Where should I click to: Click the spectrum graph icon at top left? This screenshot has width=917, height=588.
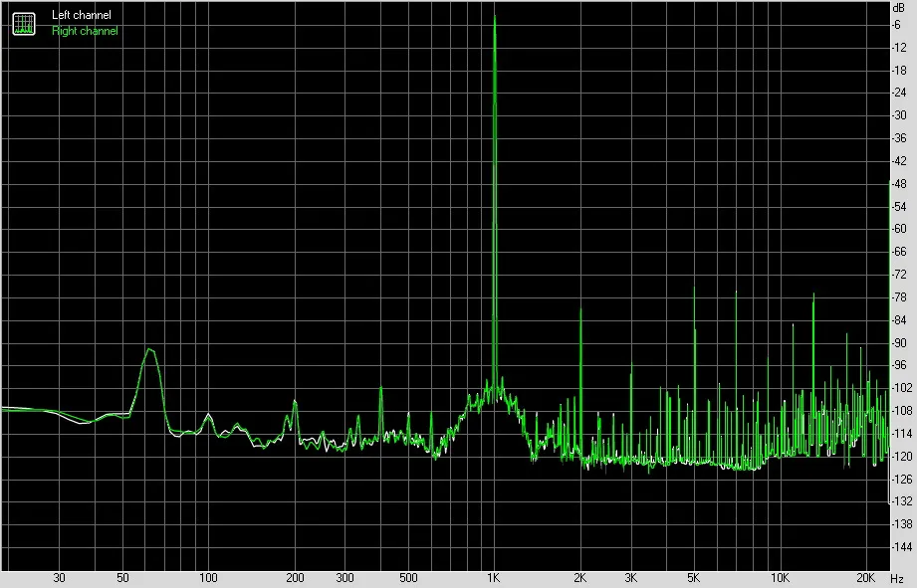[x=24, y=23]
